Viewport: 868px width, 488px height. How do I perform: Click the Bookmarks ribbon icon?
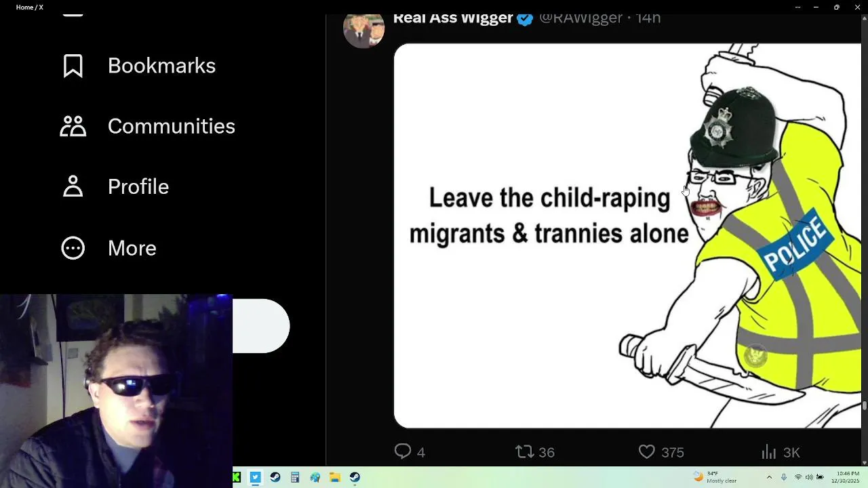tap(73, 66)
